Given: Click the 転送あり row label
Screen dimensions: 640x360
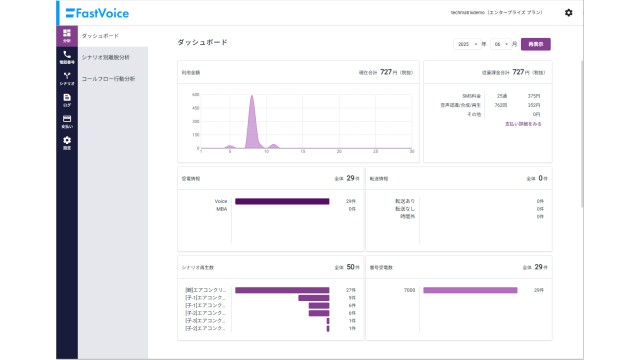Looking at the screenshot, I should 404,201.
